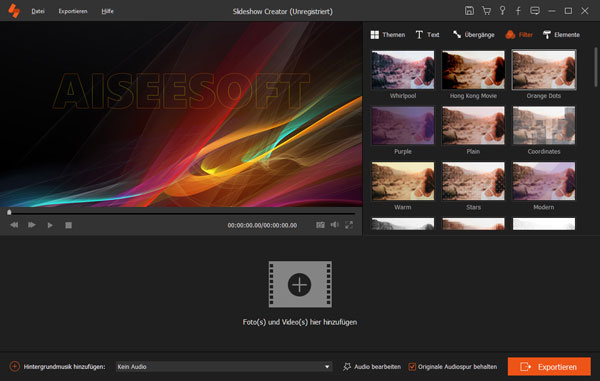Click the Hintergrundmusik hinzufügen label
This screenshot has height=381, width=600.
click(64, 366)
